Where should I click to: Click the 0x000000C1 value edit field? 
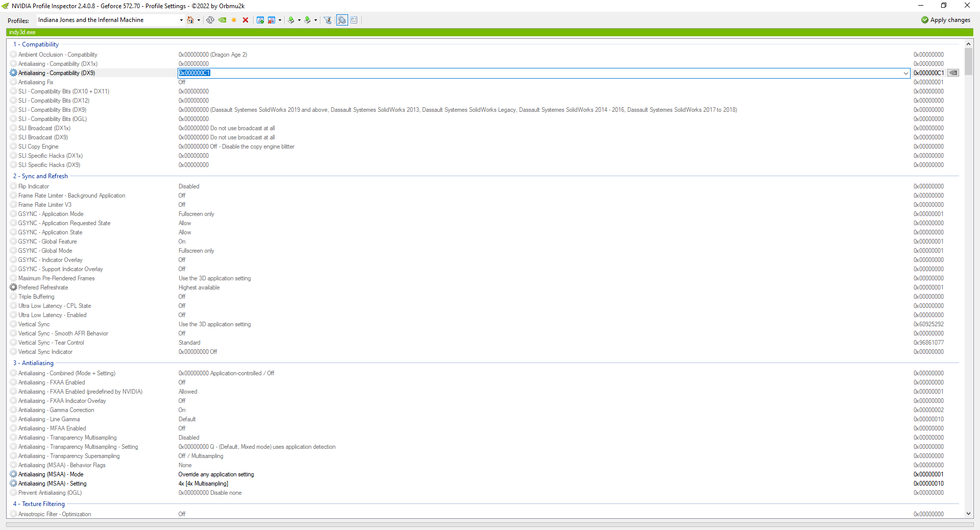click(x=540, y=73)
